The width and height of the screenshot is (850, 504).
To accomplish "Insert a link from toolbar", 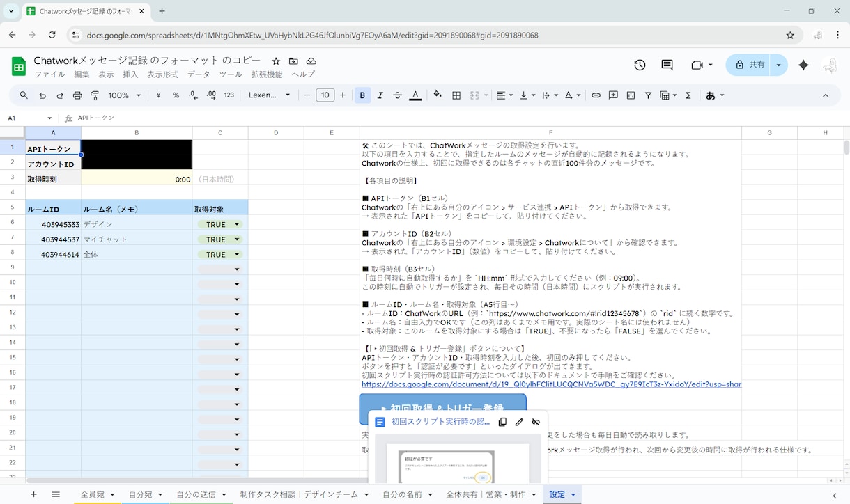I will [596, 95].
